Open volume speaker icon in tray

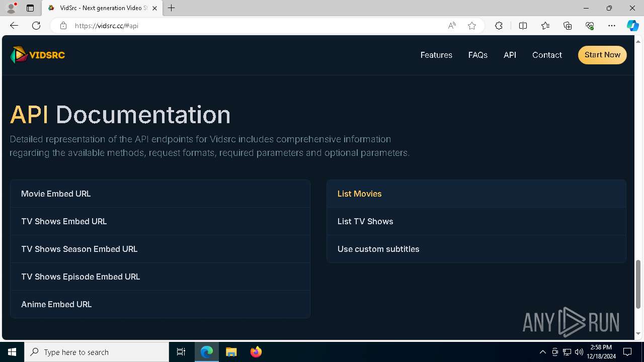[579, 352]
